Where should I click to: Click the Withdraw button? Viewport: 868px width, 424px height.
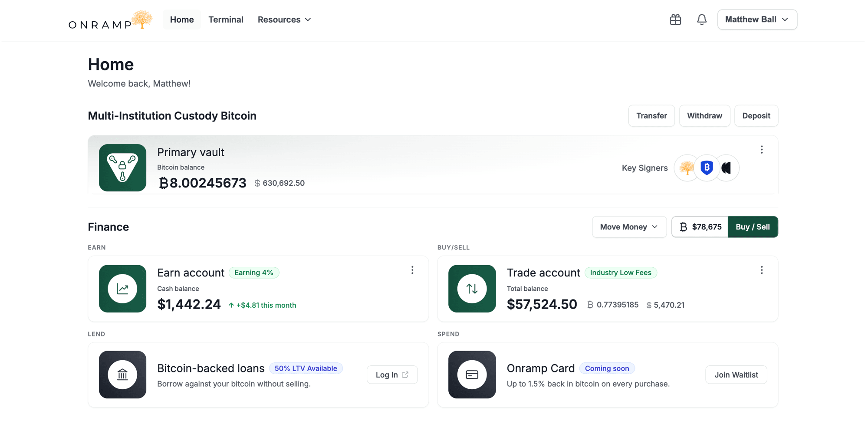pos(705,116)
